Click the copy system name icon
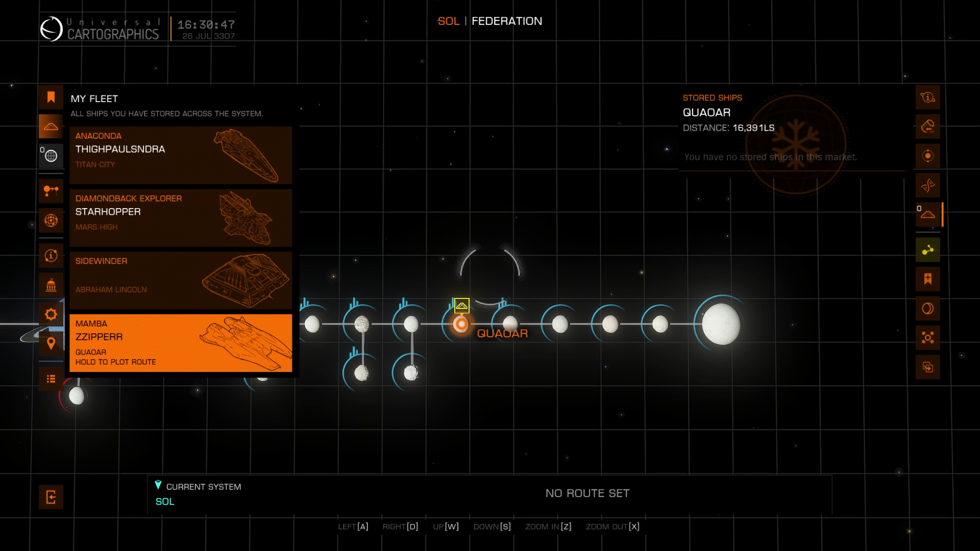Viewport: 980px width, 551px height. click(x=928, y=367)
